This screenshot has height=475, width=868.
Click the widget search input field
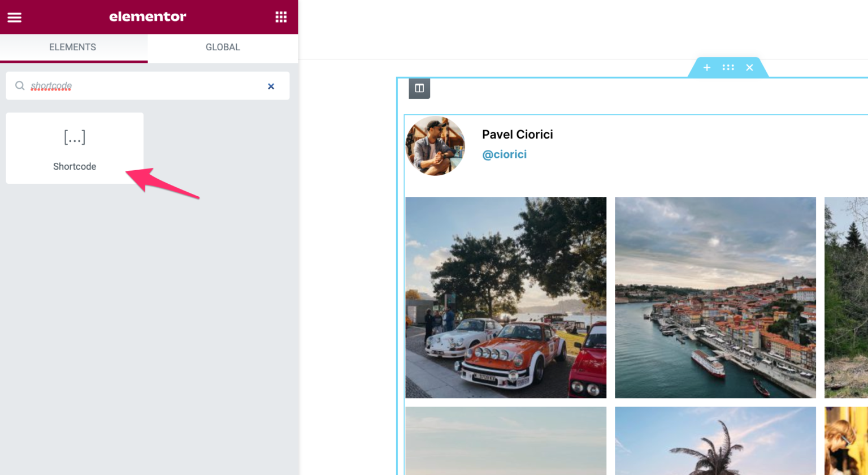pyautogui.click(x=147, y=86)
